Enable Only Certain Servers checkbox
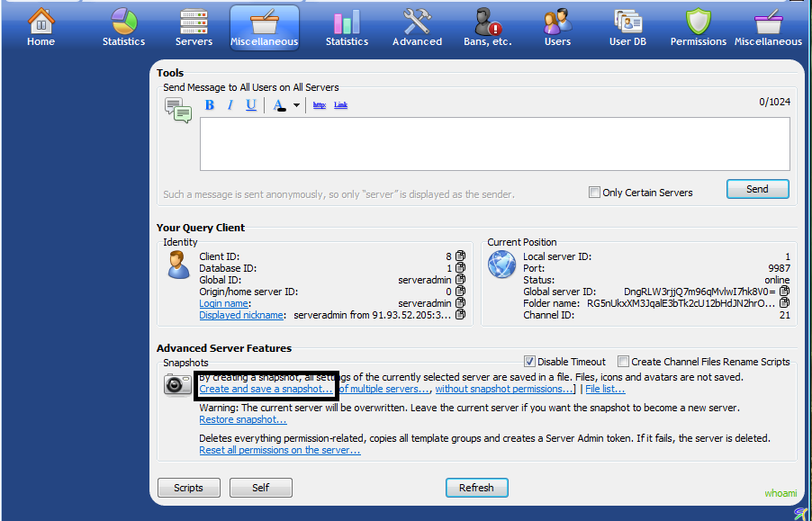This screenshot has height=521, width=812. (594, 192)
